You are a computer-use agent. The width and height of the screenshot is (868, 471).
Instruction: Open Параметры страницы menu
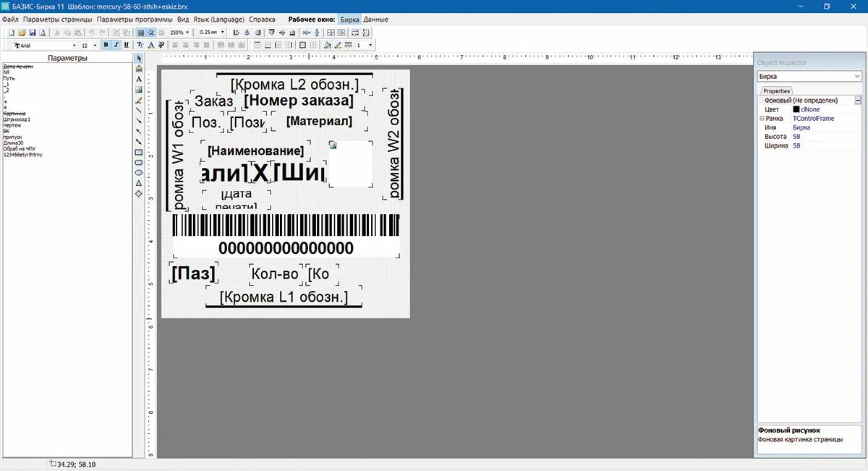point(57,20)
